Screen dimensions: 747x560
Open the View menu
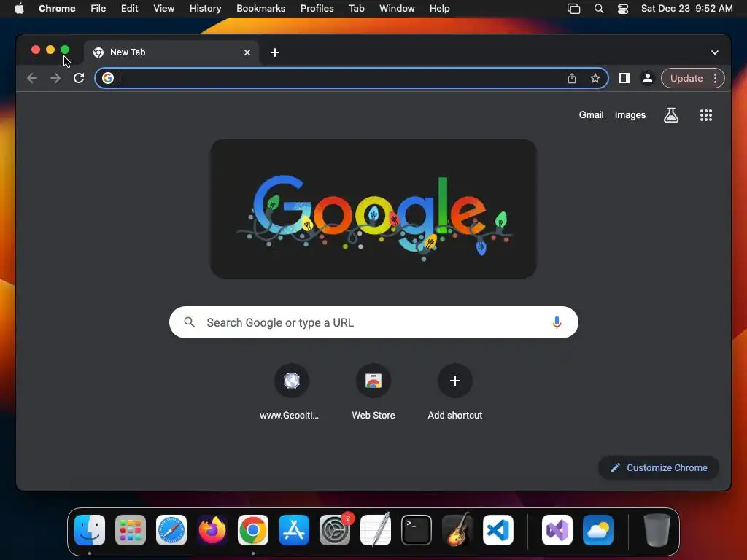164,8
